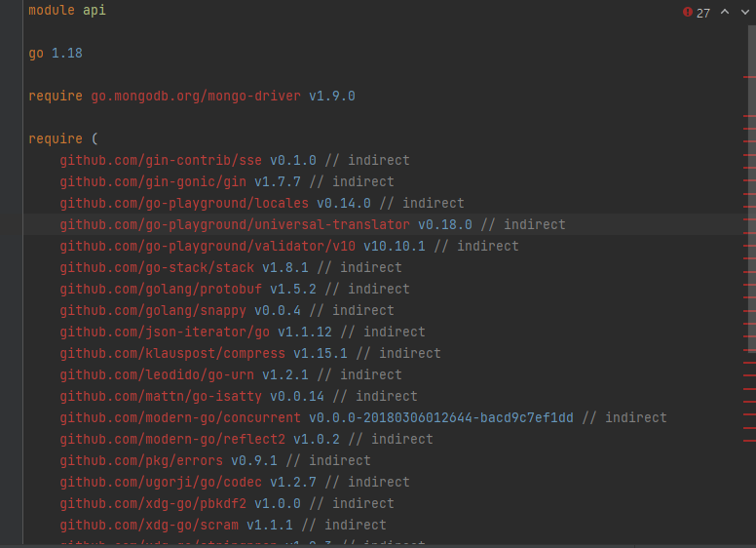Click version v1.2.1 of go-urn

[x=285, y=374]
